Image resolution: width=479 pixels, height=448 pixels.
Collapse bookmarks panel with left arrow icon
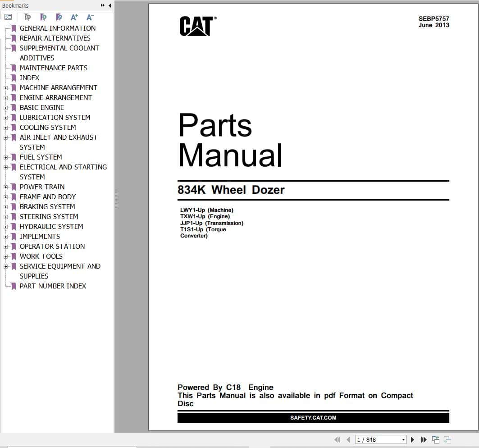pyautogui.click(x=109, y=5)
